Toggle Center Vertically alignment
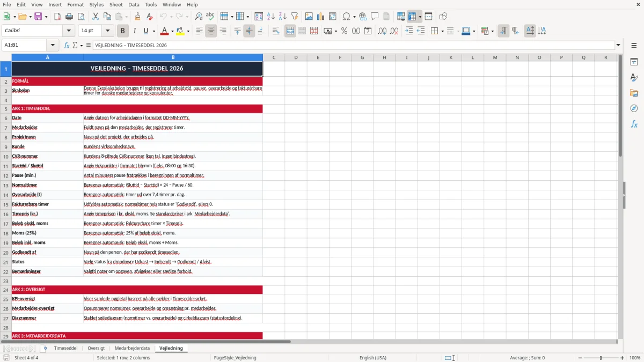 (x=249, y=31)
